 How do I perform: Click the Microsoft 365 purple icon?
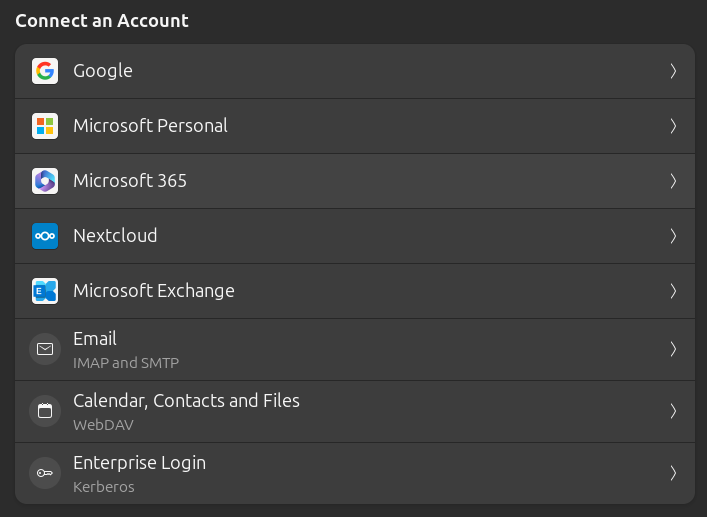tap(44, 181)
